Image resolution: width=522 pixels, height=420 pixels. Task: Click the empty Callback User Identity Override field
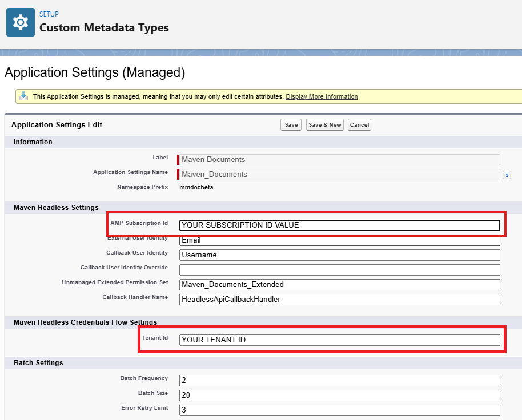(x=339, y=270)
